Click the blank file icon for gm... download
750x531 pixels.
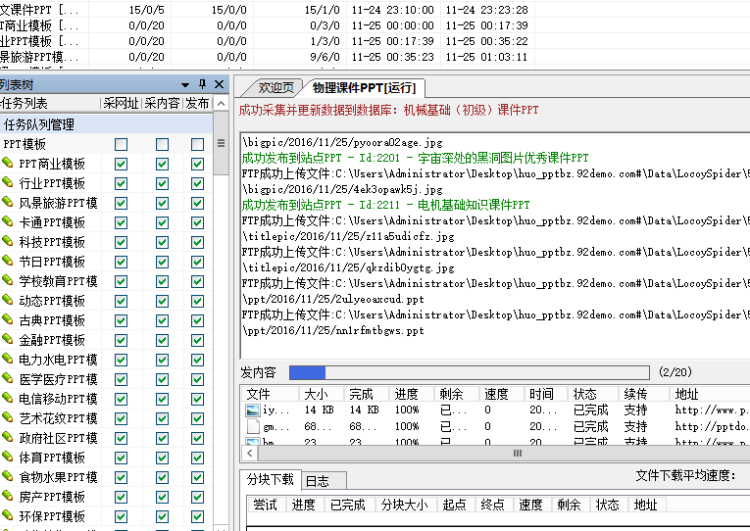pyautogui.click(x=253, y=427)
